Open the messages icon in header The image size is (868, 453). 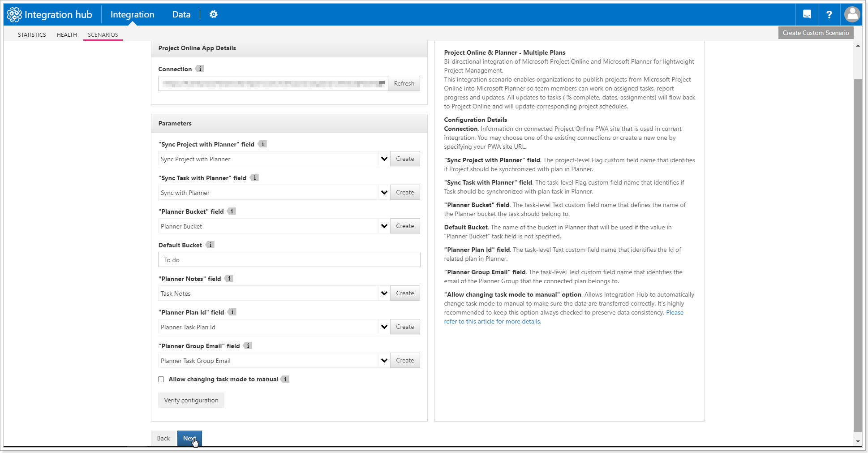pyautogui.click(x=807, y=14)
